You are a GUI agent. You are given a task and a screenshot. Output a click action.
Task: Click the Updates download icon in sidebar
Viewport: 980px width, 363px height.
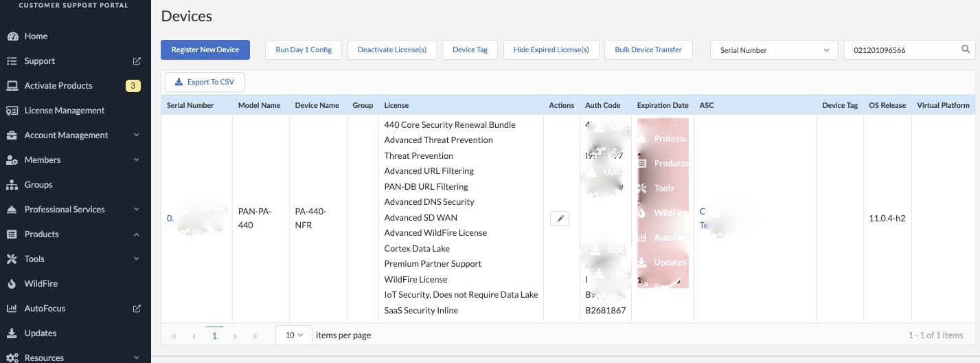[x=12, y=333]
